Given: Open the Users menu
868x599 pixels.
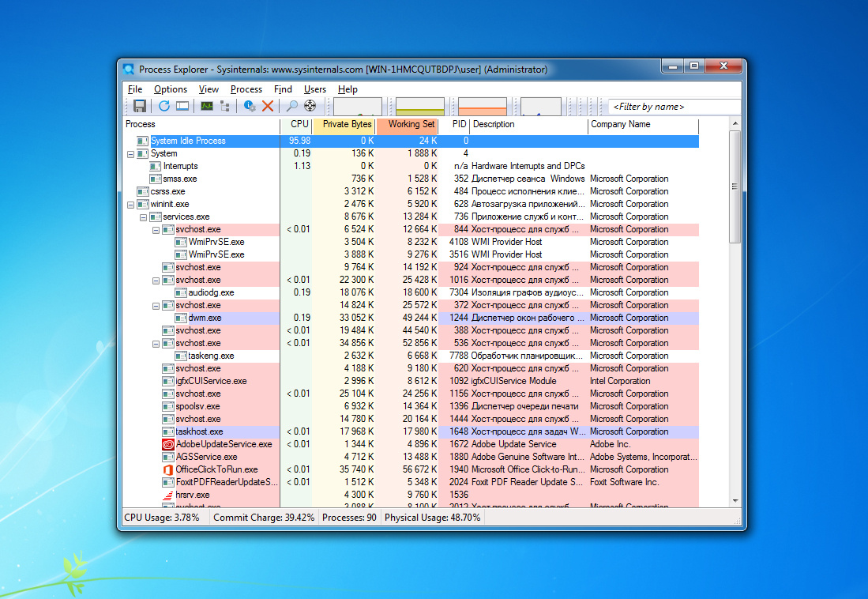Looking at the screenshot, I should click(x=315, y=89).
